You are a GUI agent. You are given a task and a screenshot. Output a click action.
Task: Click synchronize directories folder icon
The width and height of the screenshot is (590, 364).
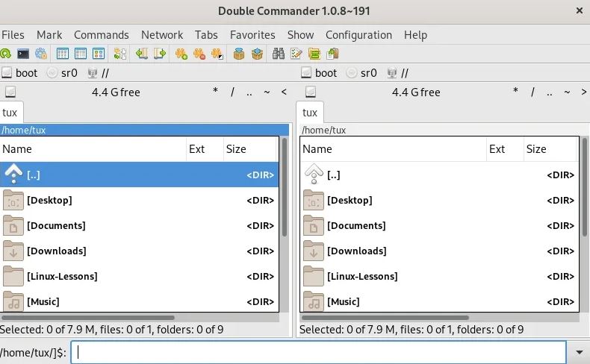(x=314, y=54)
